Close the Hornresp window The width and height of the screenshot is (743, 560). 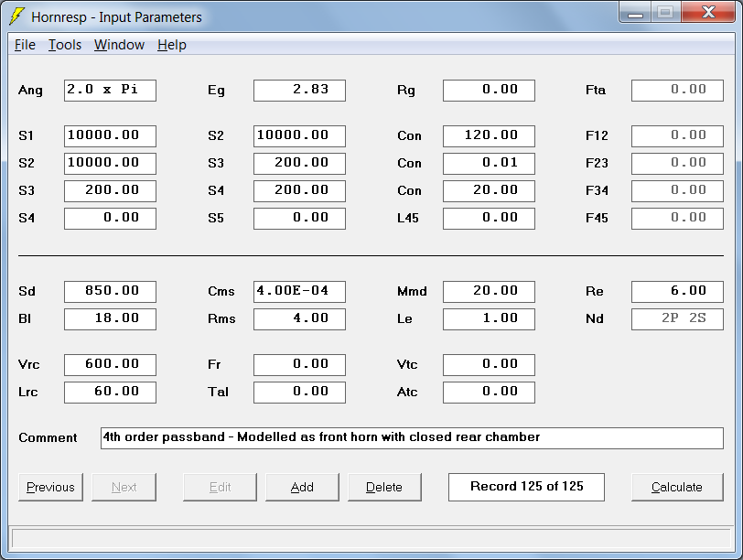coord(708,12)
